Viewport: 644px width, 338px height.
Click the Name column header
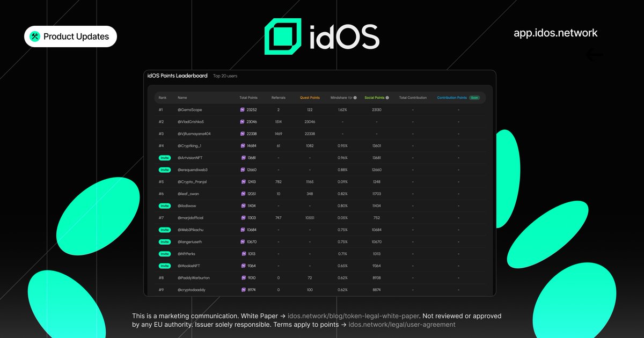click(182, 98)
